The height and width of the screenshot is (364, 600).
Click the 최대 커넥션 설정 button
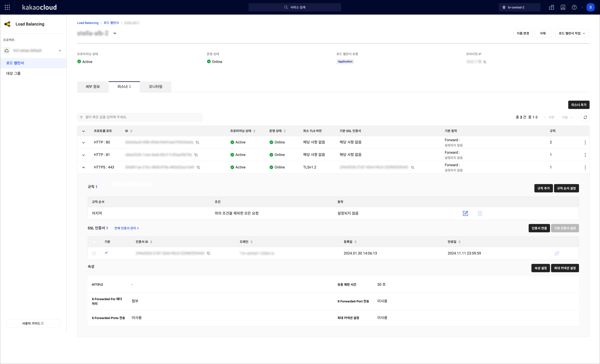click(565, 268)
